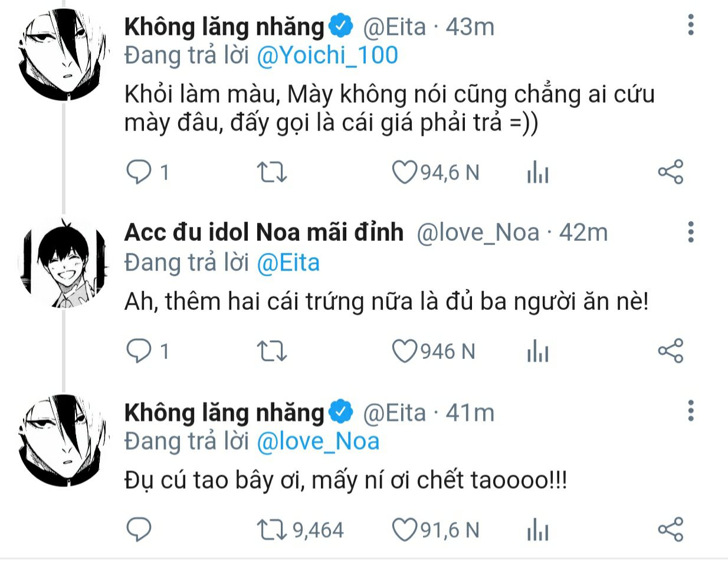
Task: Reply to the love_Noa tweet
Action: click(139, 351)
